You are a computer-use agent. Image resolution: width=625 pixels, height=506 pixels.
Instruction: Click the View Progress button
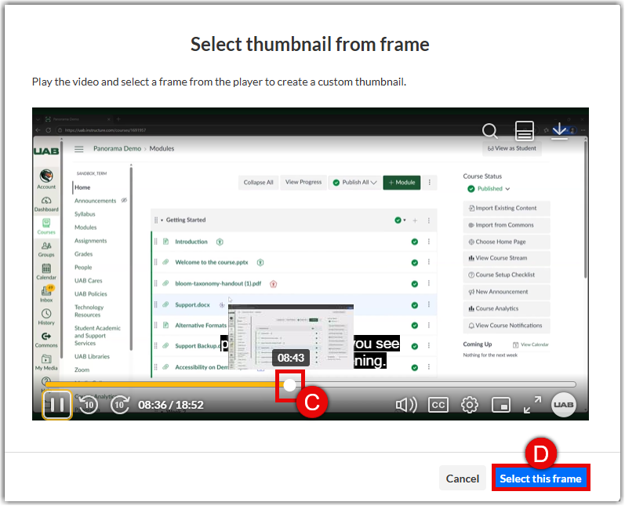point(303,182)
